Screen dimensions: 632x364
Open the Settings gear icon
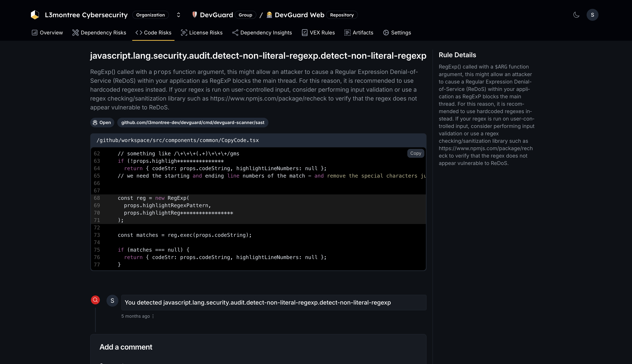pyautogui.click(x=386, y=33)
